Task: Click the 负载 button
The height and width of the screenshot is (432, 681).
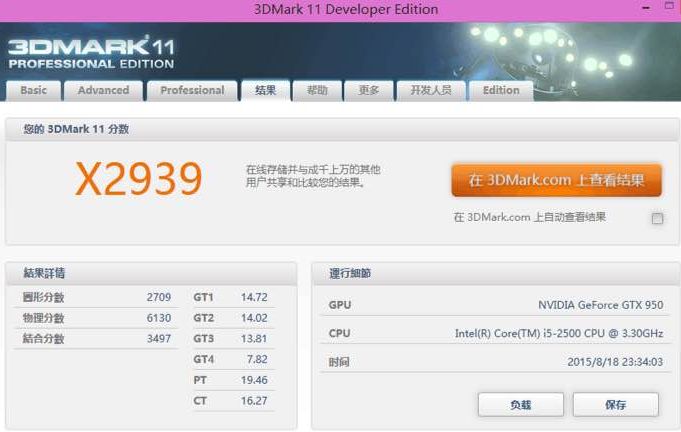Action: tap(520, 405)
